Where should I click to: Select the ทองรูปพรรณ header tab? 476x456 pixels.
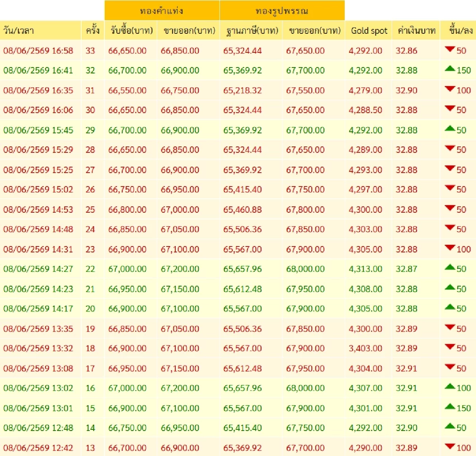coord(282,10)
